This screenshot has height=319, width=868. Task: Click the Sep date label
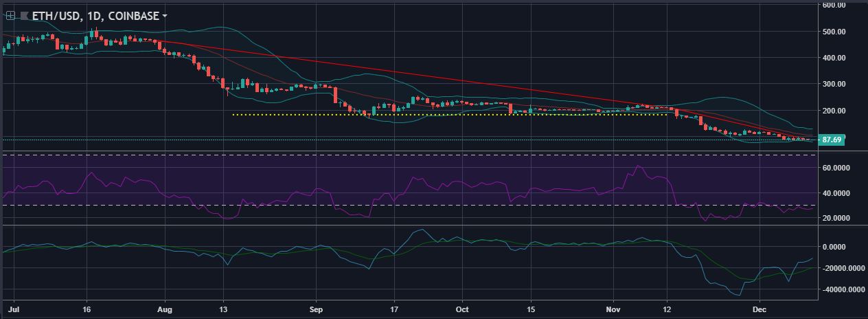pos(316,309)
